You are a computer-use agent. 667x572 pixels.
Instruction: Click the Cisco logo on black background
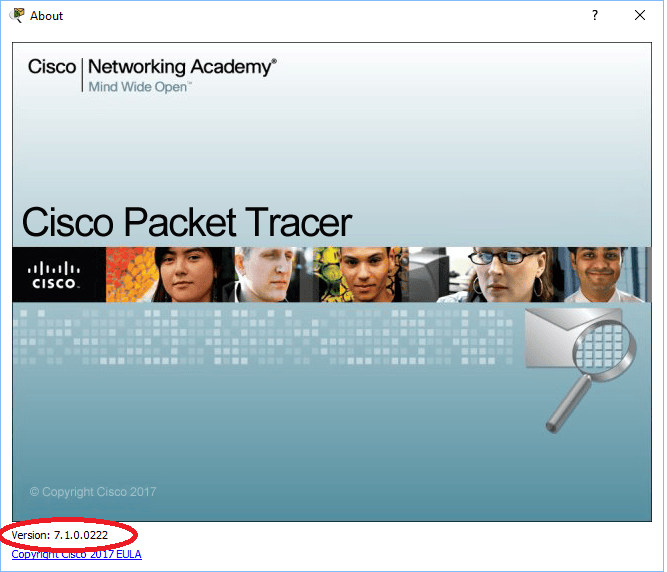54,275
